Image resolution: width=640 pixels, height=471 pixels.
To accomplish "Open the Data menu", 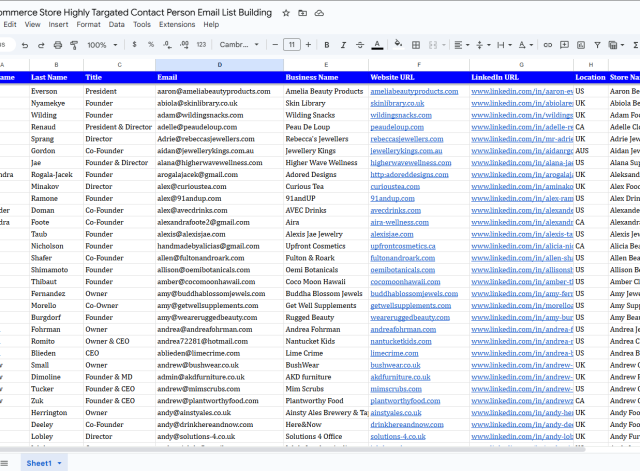I will pos(116,24).
